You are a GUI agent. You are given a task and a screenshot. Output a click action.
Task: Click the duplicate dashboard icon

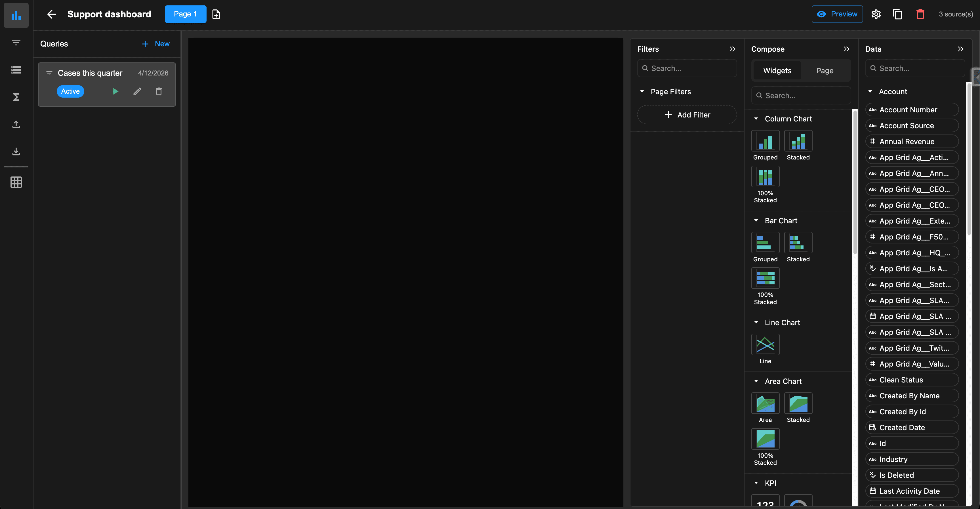click(x=897, y=14)
